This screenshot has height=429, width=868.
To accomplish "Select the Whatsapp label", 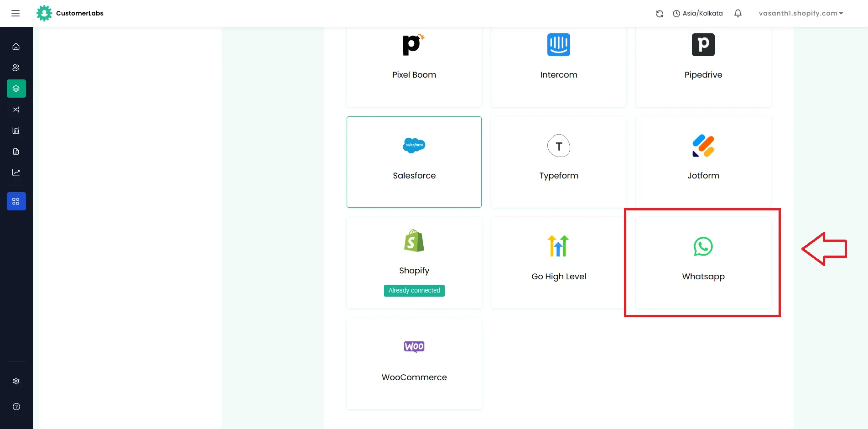I will click(x=703, y=277).
